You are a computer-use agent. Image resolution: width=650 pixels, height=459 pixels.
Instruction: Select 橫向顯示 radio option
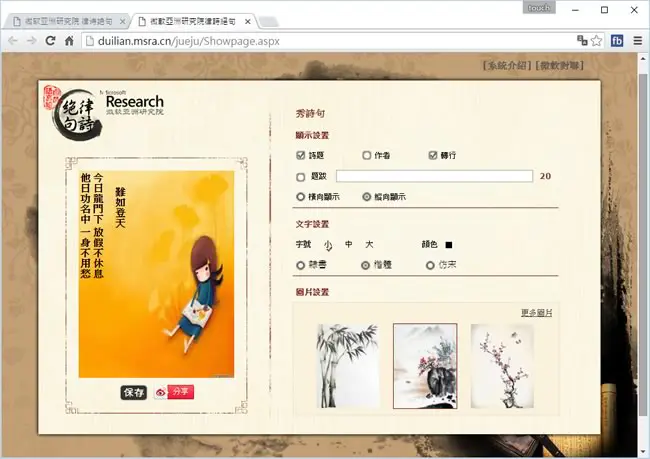coord(301,197)
